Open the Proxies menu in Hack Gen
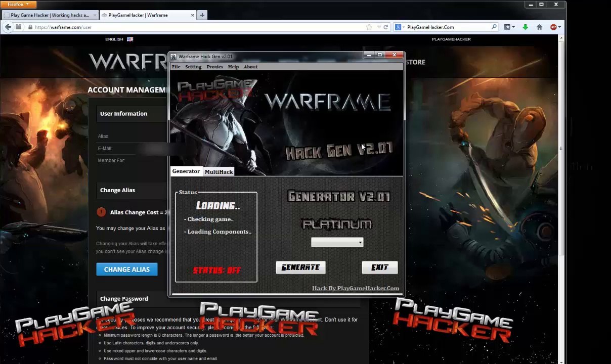The image size is (611, 364). (x=214, y=67)
